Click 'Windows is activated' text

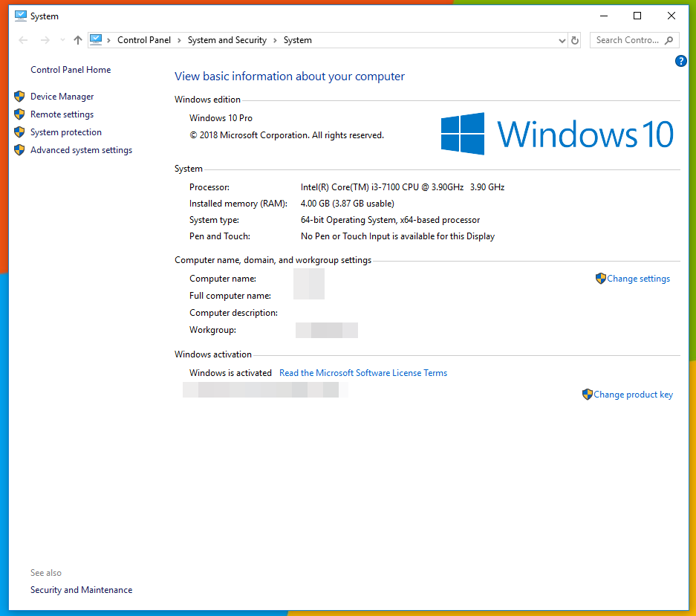tap(230, 373)
